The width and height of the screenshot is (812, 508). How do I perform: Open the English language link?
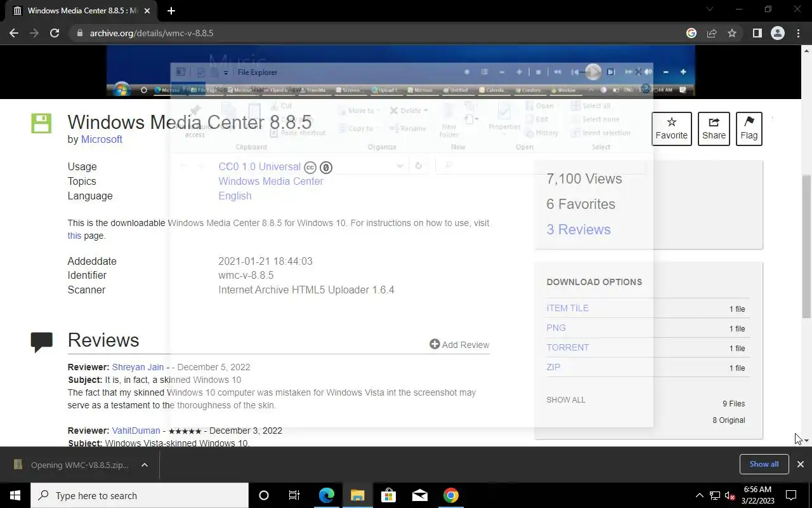235,196
